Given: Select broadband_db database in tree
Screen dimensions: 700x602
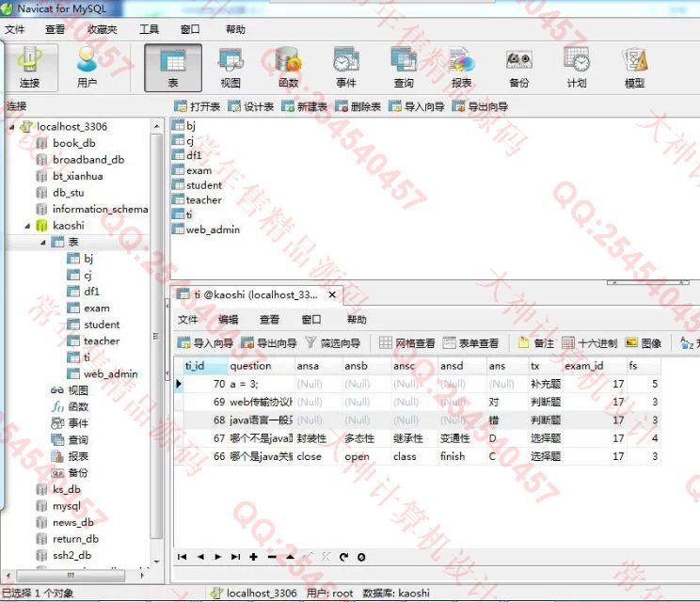Looking at the screenshot, I should point(88,160).
